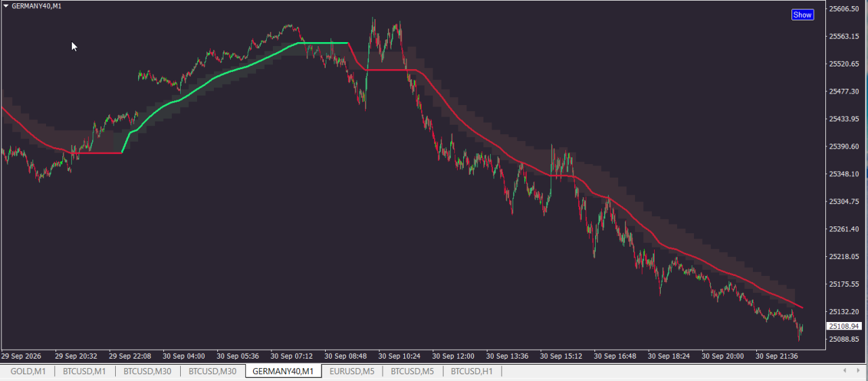The width and height of the screenshot is (868, 381).
Task: Click the 25261.40 price axis label
Action: tap(844, 229)
